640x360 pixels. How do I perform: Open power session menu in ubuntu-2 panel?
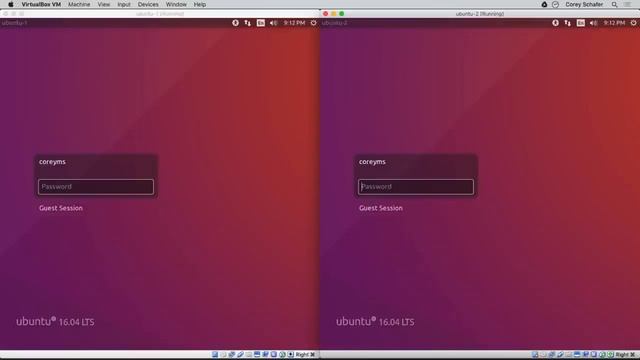[633, 23]
